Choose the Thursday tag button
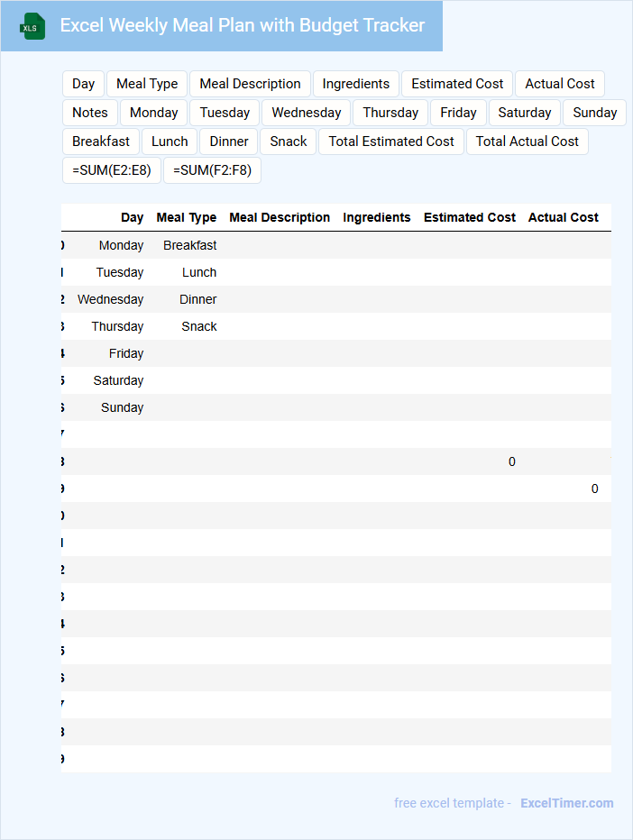This screenshot has height=840, width=633. pyautogui.click(x=390, y=113)
